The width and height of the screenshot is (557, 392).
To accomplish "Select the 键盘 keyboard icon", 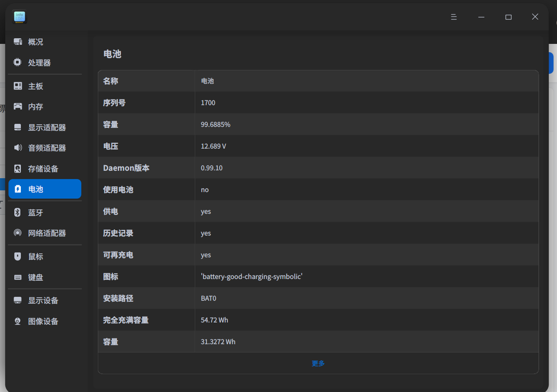I will coord(17,277).
